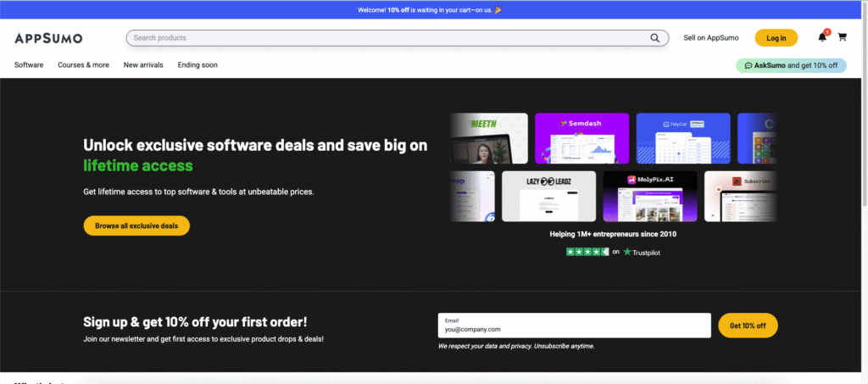This screenshot has width=868, height=384.
Task: Go to Ending soon
Action: point(198,64)
